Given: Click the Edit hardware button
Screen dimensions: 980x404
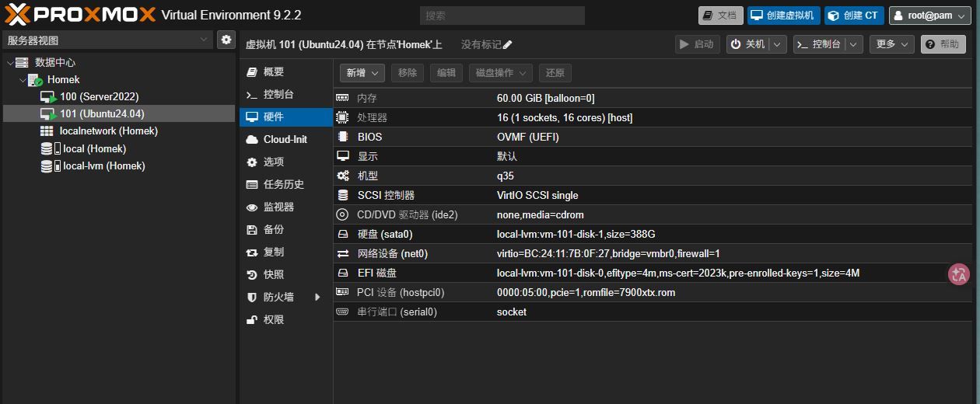Looking at the screenshot, I should click(x=446, y=73).
